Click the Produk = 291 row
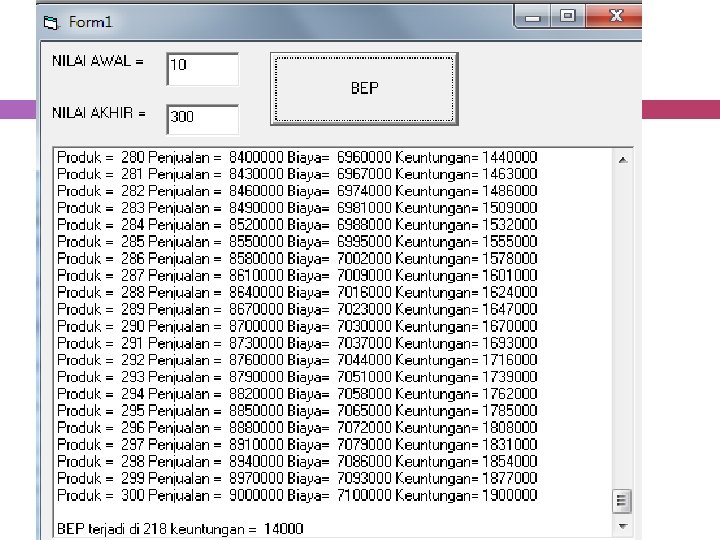The width and height of the screenshot is (720, 540). tap(297, 343)
